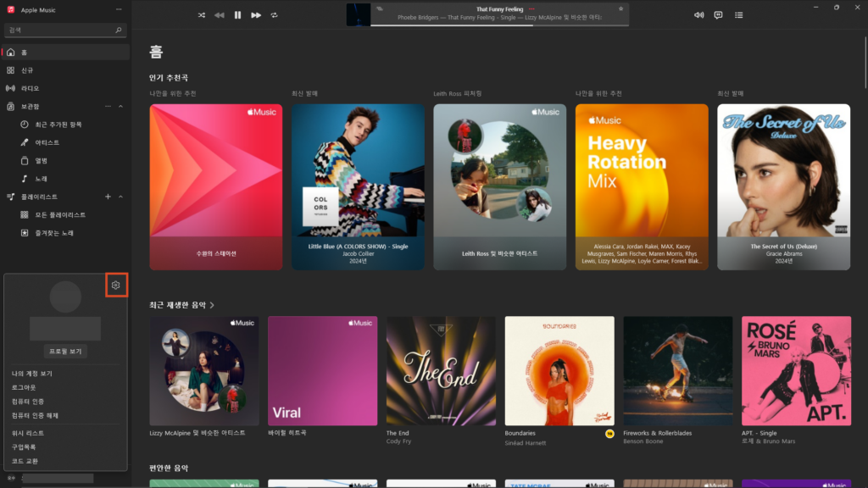This screenshot has width=868, height=488.
Task: Open the 라디오 tab in sidebar
Action: tap(31, 88)
